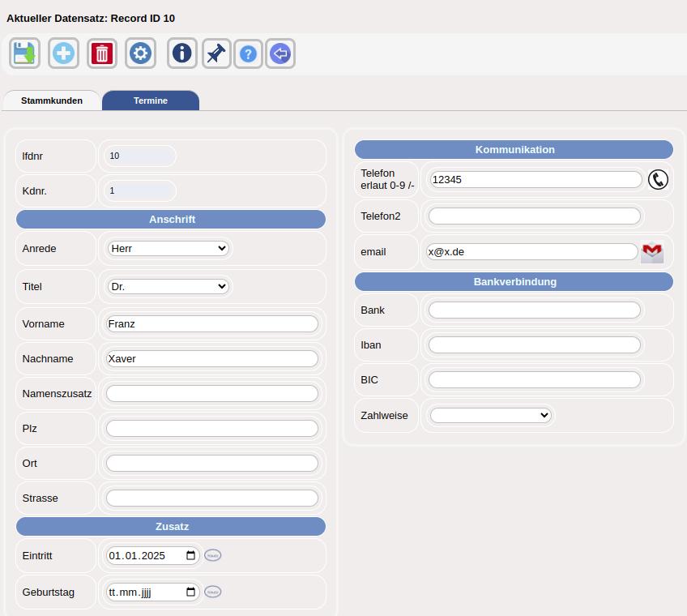The height and width of the screenshot is (616, 687).
Task: Click the pushpin icon in toolbar
Action: pyautogui.click(x=215, y=53)
